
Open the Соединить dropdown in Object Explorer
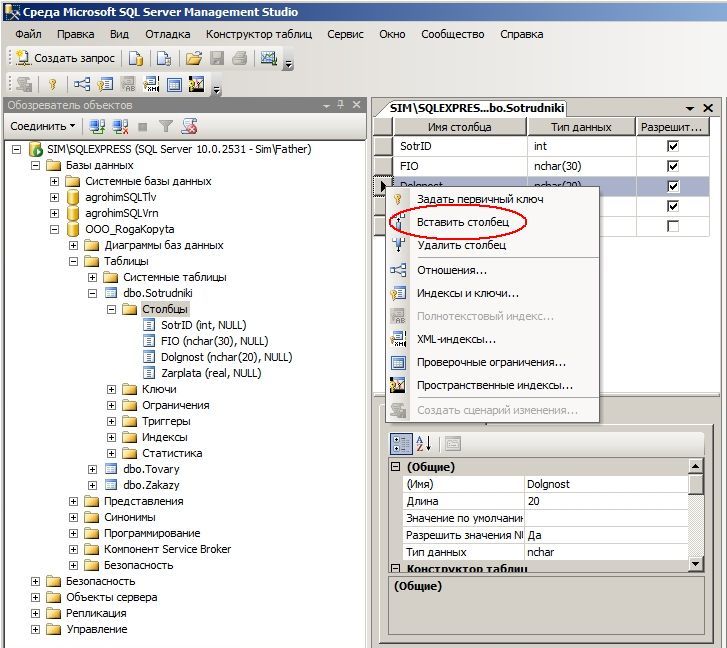point(43,126)
